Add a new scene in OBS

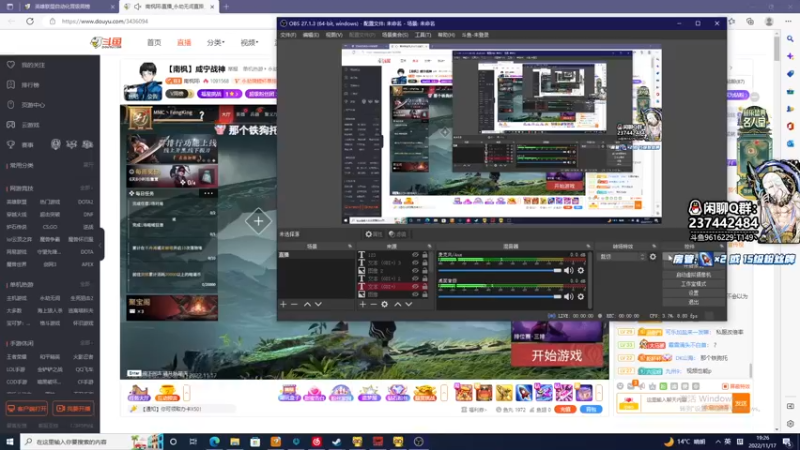(283, 304)
